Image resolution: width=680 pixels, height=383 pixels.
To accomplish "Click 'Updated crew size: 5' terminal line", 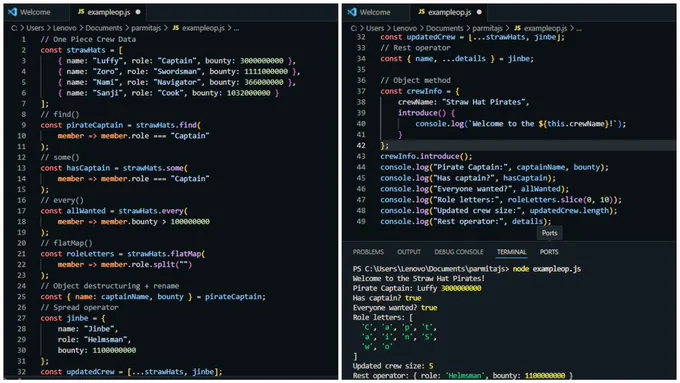I will coord(393,366).
